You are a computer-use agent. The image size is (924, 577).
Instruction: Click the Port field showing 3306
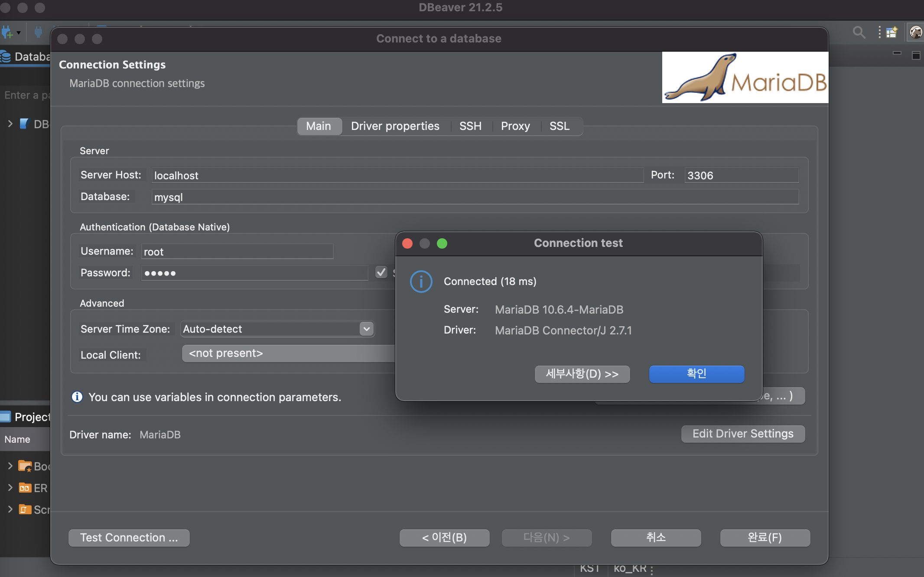pos(742,175)
